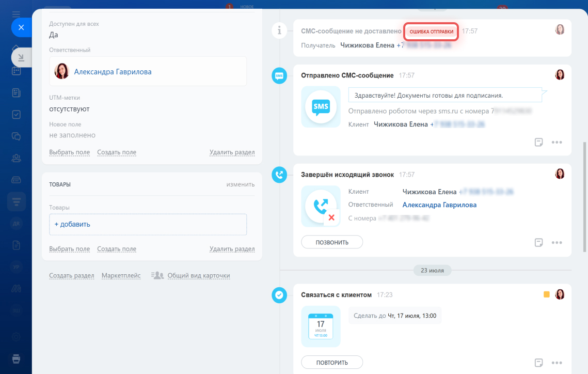Open the workgroups people sidebar icon

pos(16,158)
